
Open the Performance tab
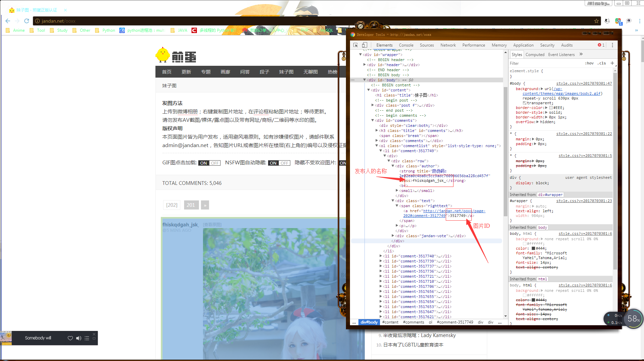(x=474, y=45)
